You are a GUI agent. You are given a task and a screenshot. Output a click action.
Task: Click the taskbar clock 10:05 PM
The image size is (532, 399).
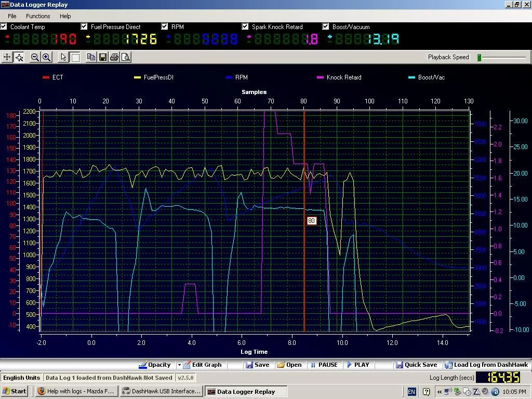coord(514,392)
